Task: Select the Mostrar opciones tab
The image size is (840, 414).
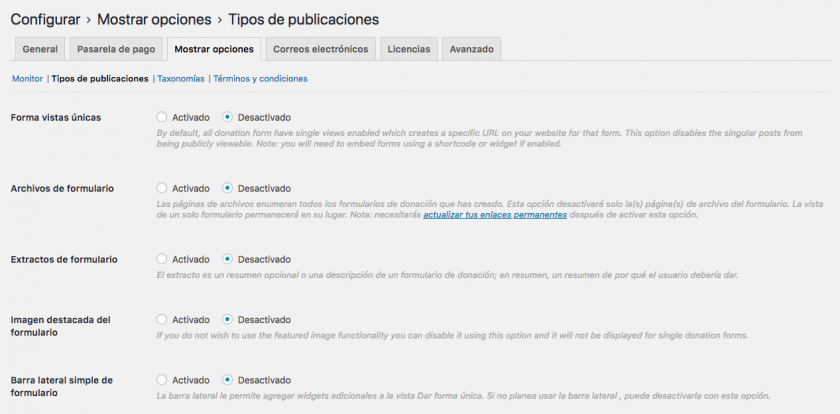Action: 213,49
